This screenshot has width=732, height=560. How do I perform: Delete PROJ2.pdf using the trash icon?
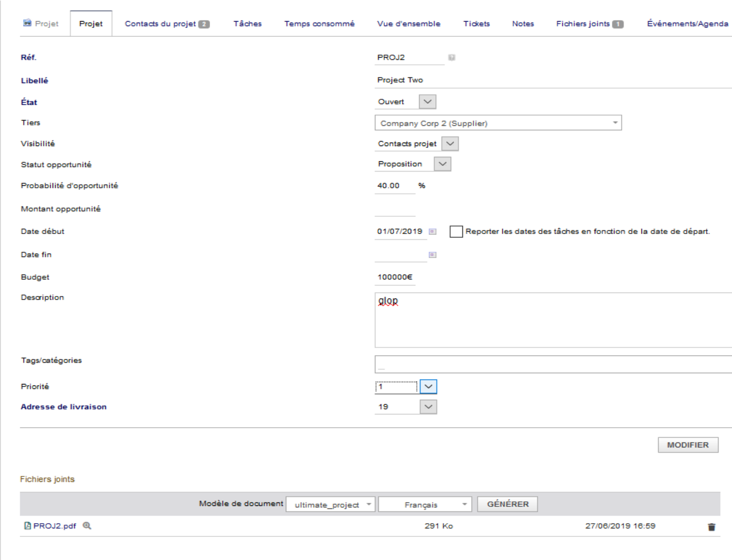click(x=711, y=527)
